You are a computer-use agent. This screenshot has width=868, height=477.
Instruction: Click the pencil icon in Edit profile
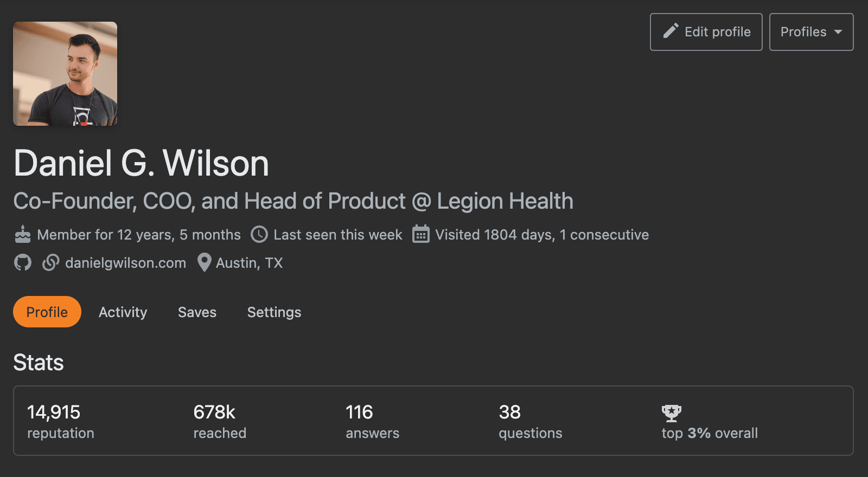[x=671, y=31]
